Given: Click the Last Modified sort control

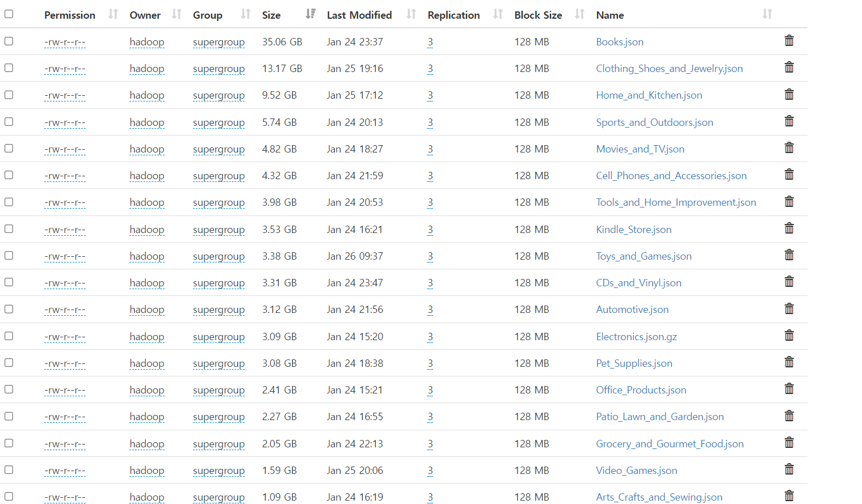Looking at the screenshot, I should 410,14.
